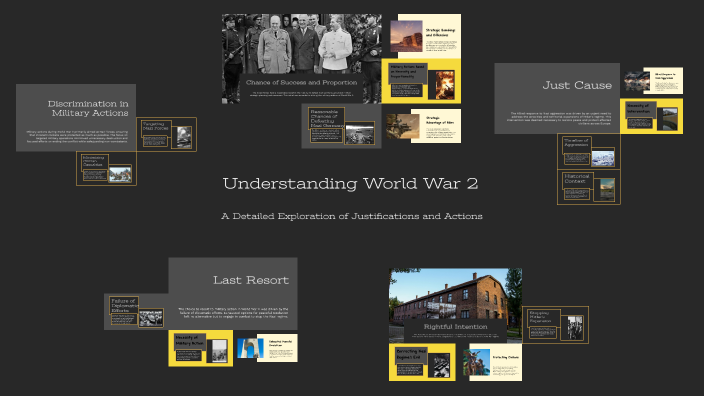Screen dimensions: 704x396
Task: Open cream slide right of Just Cause
Action: point(654,81)
